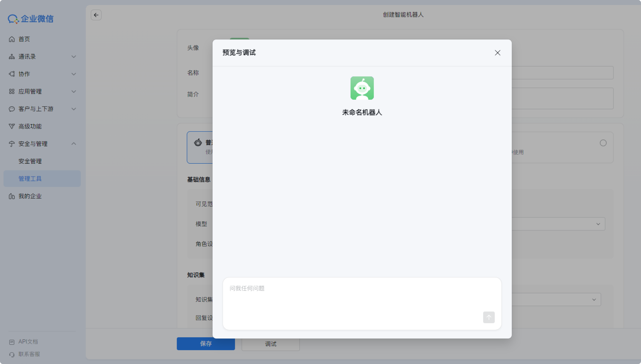Expand the 协作 submenu
Screen dimensions: 641x364
pyautogui.click(x=74, y=74)
